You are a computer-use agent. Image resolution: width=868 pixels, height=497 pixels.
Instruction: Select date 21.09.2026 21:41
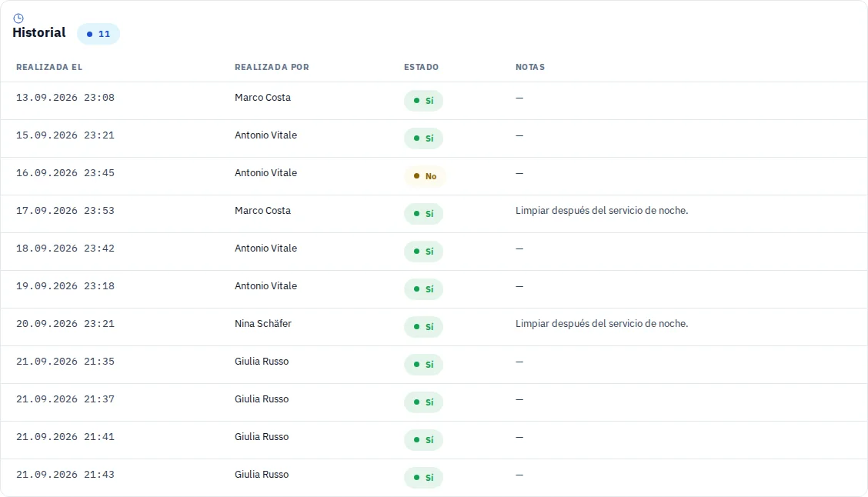click(65, 437)
